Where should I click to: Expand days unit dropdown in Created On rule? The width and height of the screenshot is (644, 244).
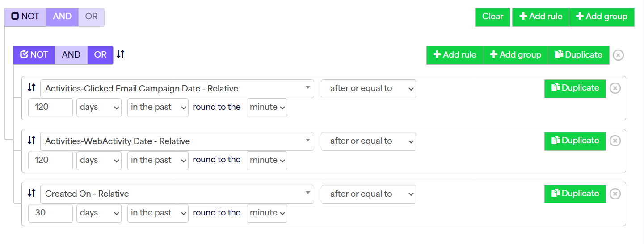point(99,213)
